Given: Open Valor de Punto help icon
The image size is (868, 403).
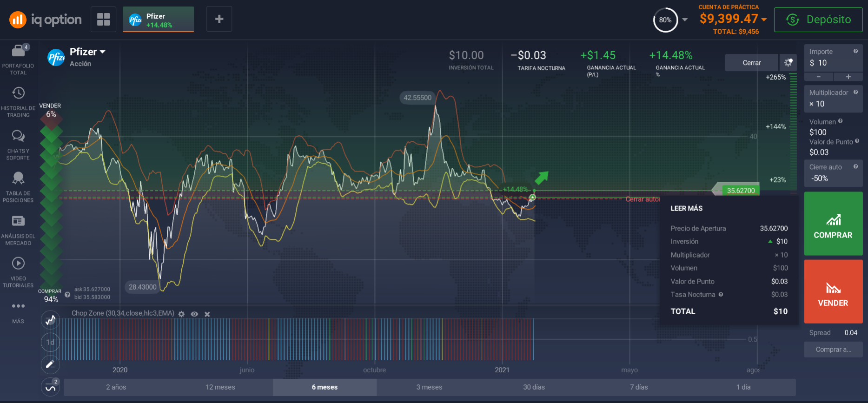Looking at the screenshot, I should (x=857, y=141).
